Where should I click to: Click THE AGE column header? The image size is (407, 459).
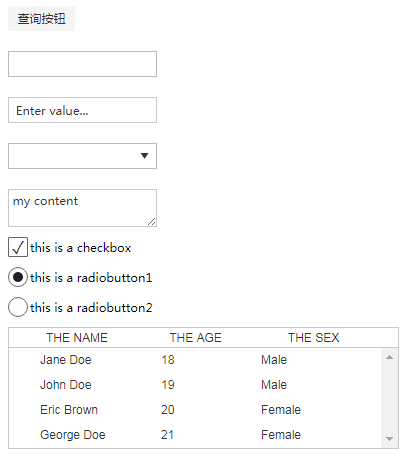pos(196,338)
